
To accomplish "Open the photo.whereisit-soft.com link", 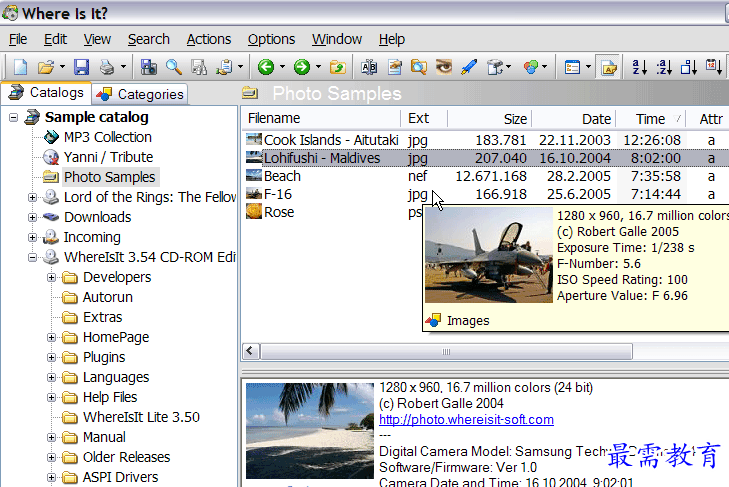I will point(466,420).
